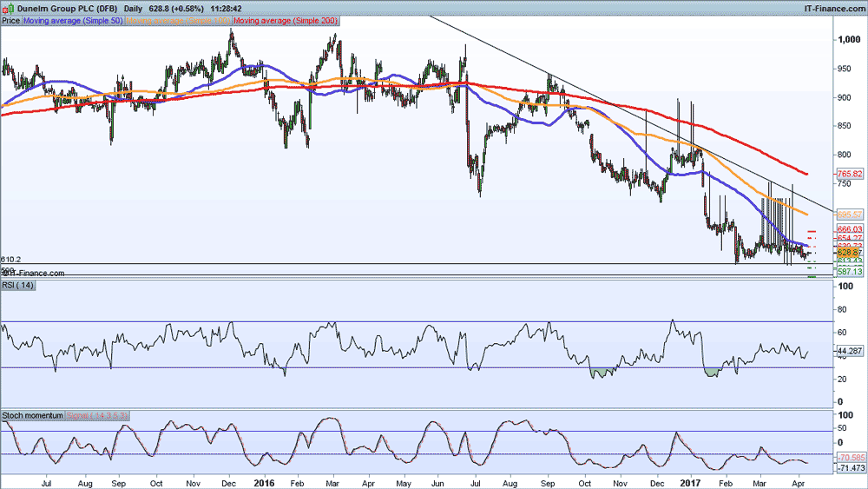Click the 950 price axis label
The width and height of the screenshot is (868, 489).
(845, 69)
